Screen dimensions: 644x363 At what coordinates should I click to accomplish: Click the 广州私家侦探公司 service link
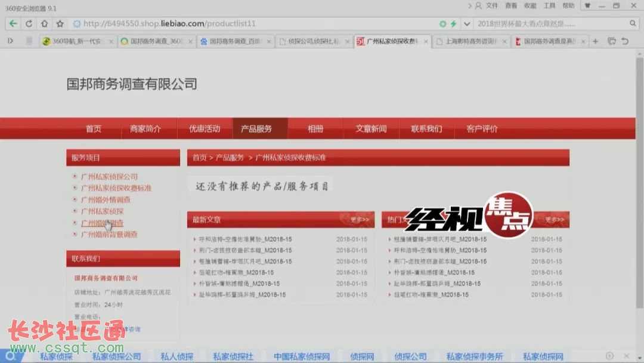click(109, 177)
